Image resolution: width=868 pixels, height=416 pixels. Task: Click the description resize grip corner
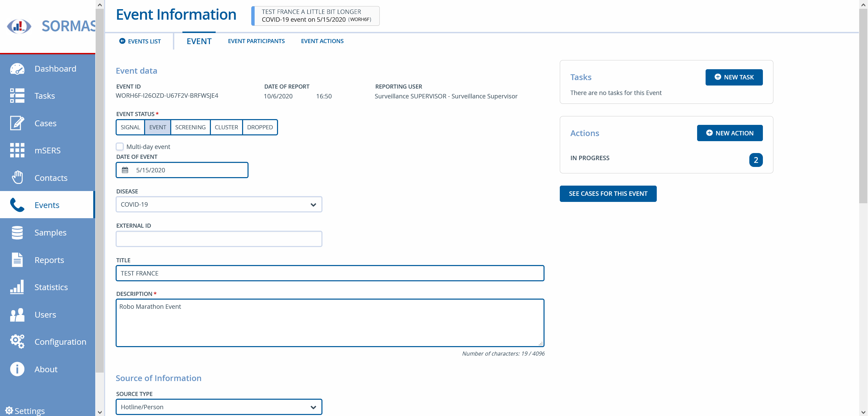coord(540,343)
